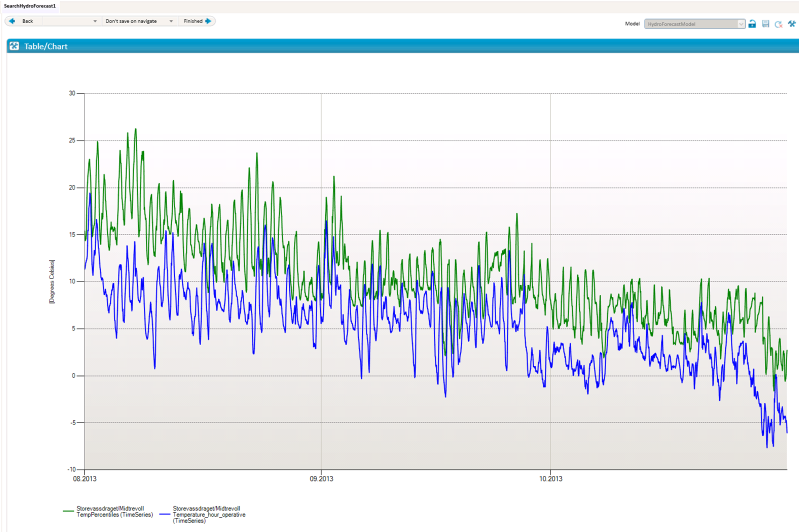Open the empty history dropdown next to Back
The image size is (799, 532).
pyautogui.click(x=95, y=21)
